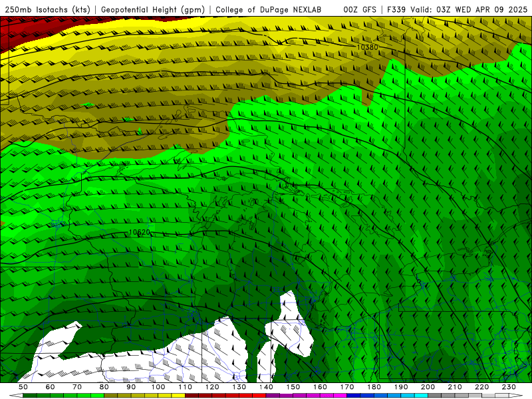Click the colorbar label 160

(x=320, y=387)
